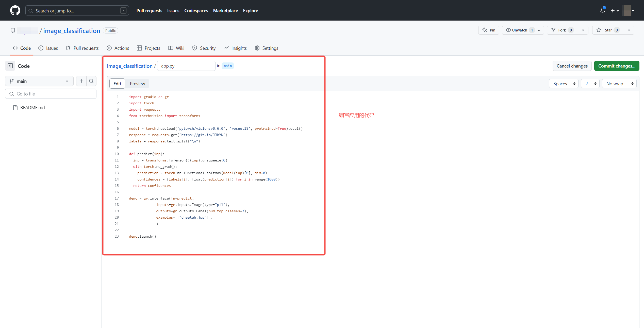Screen dimensions: 644x328
Task: Click the add file plus icon
Action: coord(81,81)
